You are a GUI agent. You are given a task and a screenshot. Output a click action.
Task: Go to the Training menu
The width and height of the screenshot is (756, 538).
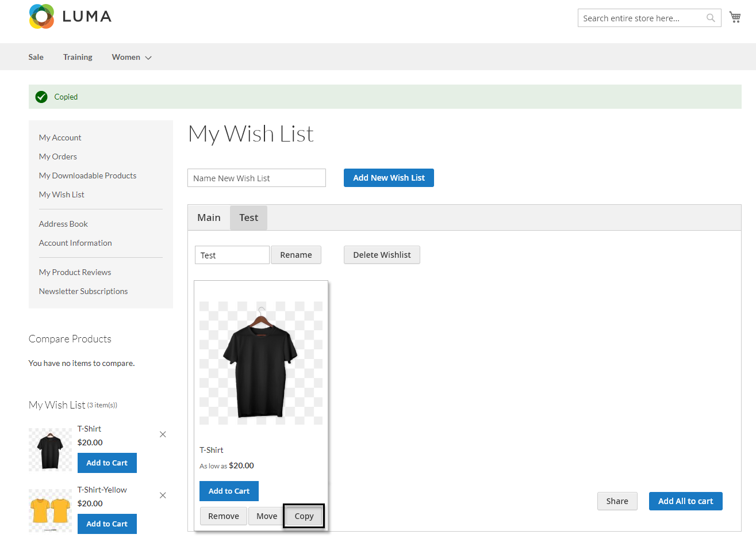click(x=78, y=57)
